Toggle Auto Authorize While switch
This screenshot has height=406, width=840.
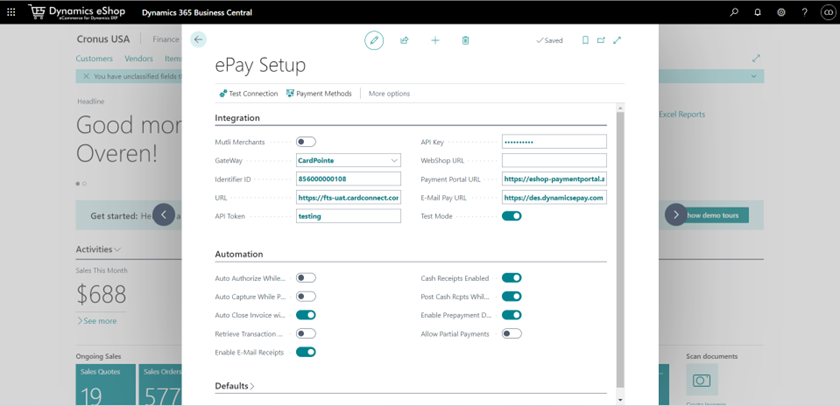pyautogui.click(x=306, y=278)
